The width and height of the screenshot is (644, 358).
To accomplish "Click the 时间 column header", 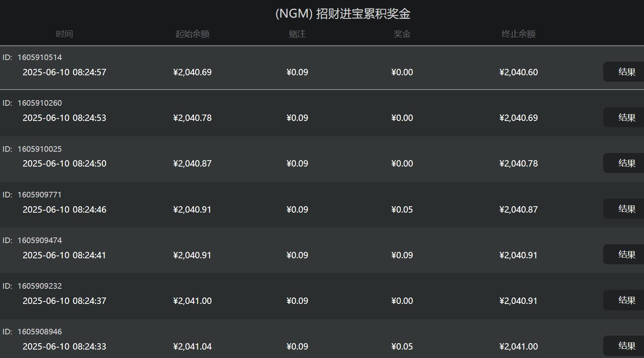I will pyautogui.click(x=64, y=34).
